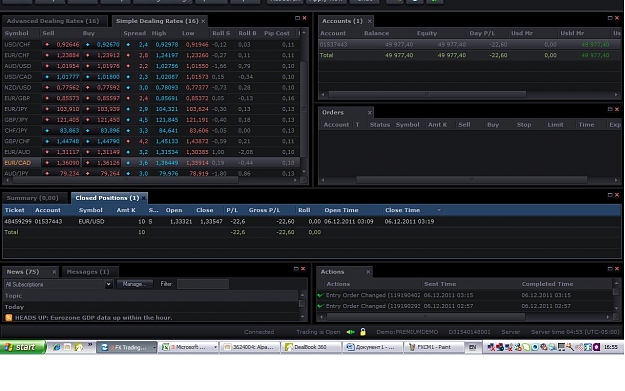The image size is (625, 391).
Task: Close the News (75) tab
Action: pos(54,272)
